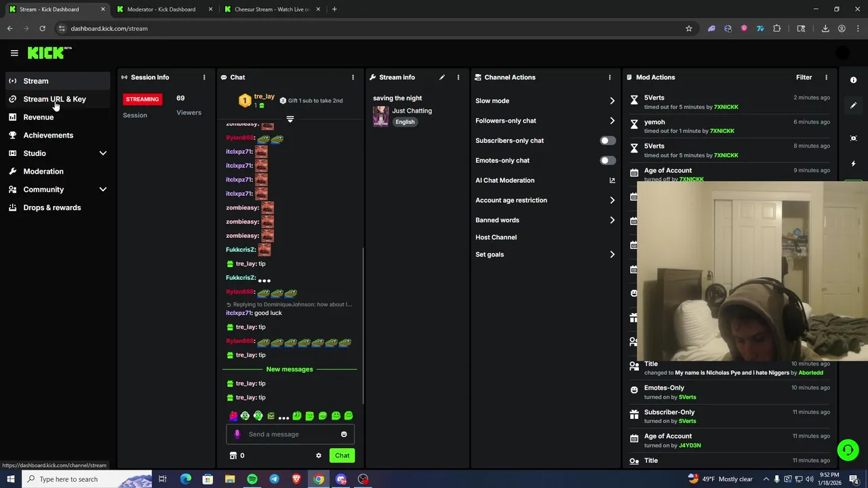Open chat settings gear icon

319,455
